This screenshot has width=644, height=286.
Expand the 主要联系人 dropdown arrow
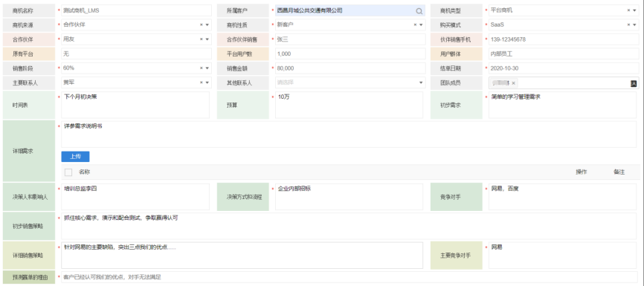[207, 82]
